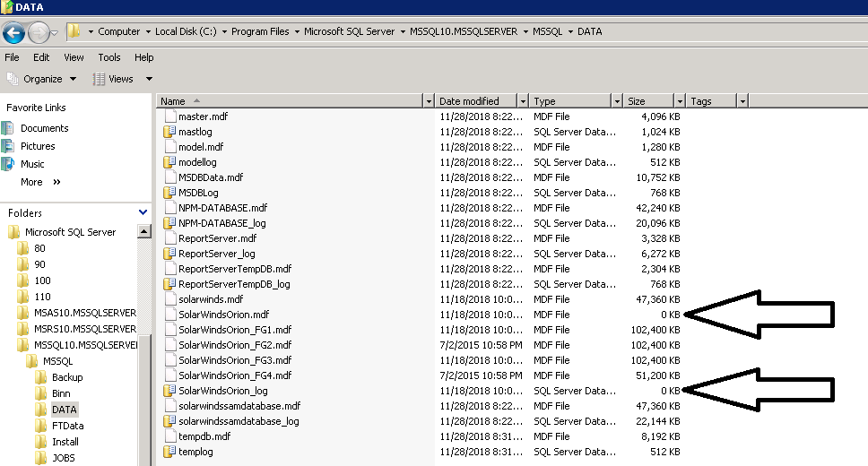868x466 pixels.
Task: Click the ReportServerTempDB_log file icon
Action: point(169,284)
